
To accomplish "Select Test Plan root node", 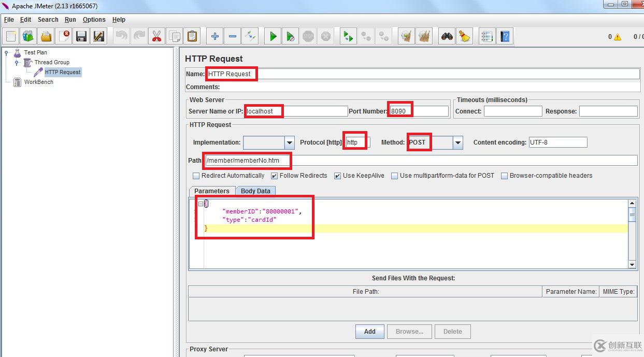I will tap(36, 52).
